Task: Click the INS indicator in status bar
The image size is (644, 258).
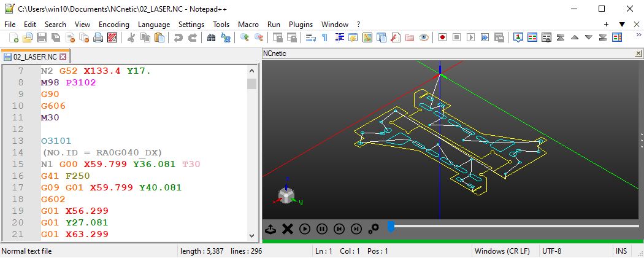Action: pos(621,251)
